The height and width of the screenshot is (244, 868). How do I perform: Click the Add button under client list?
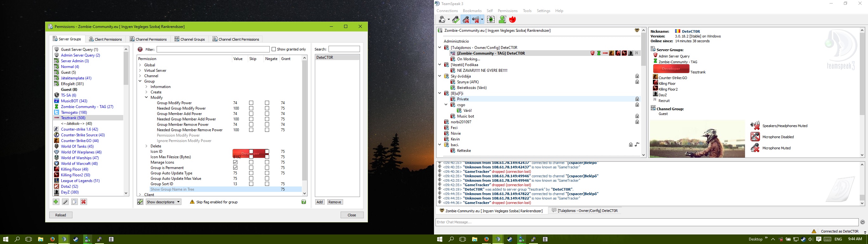pos(320,202)
